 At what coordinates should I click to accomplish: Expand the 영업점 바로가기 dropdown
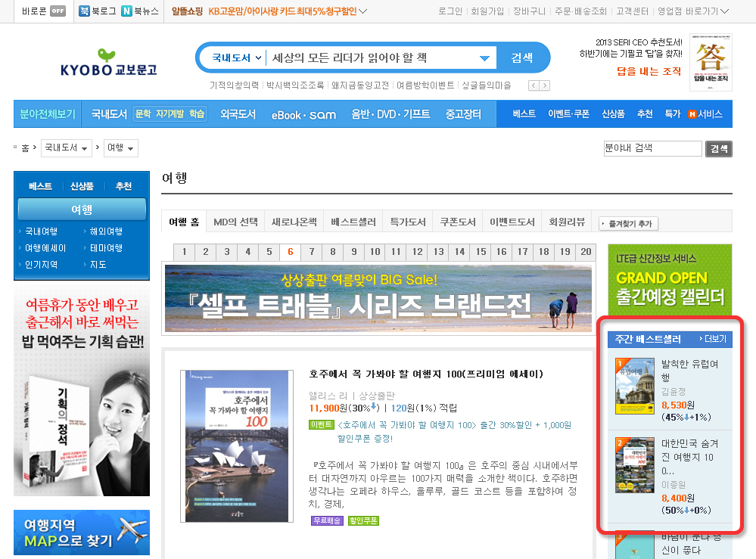pos(693,11)
